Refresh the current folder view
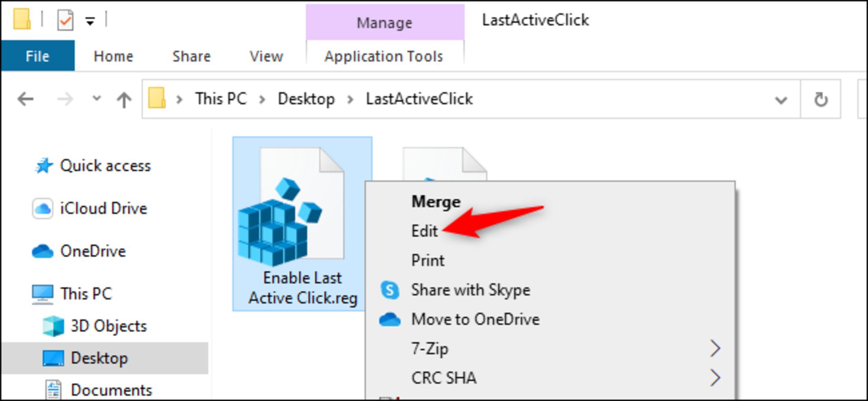 (x=821, y=99)
